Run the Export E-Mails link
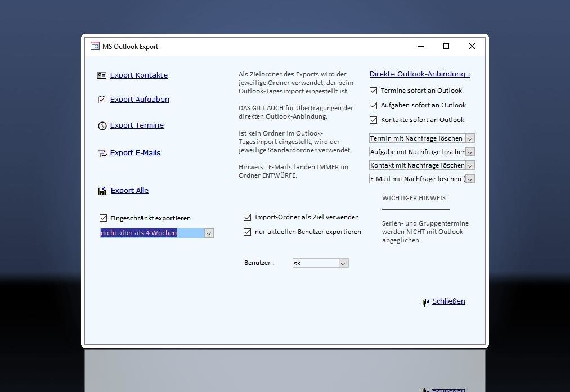The image size is (570, 392). [x=135, y=152]
